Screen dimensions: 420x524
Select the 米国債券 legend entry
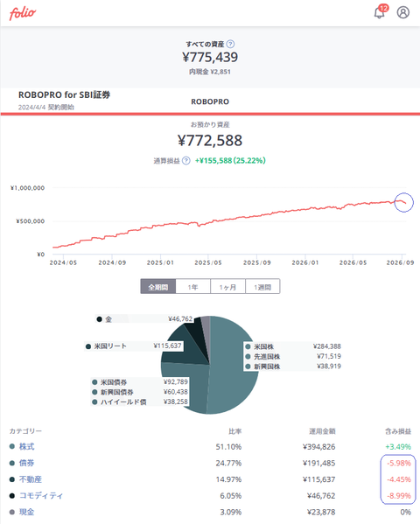click(140, 382)
